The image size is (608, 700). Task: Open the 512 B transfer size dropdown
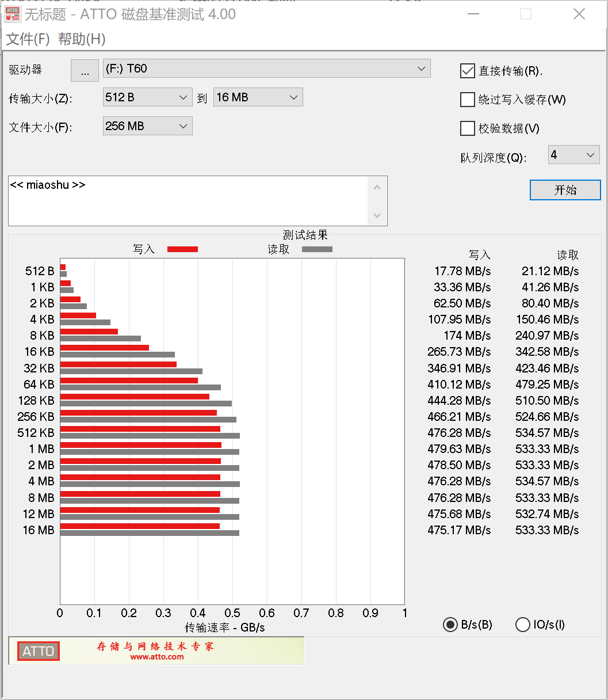(x=148, y=97)
